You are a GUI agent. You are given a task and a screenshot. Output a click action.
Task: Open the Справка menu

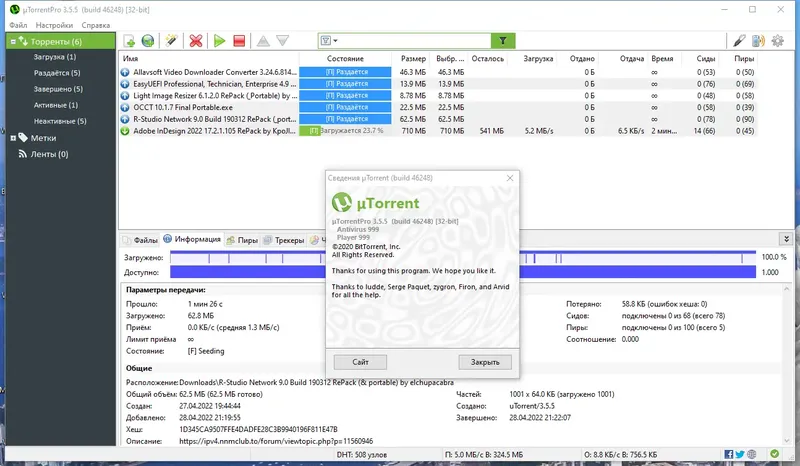click(x=95, y=25)
